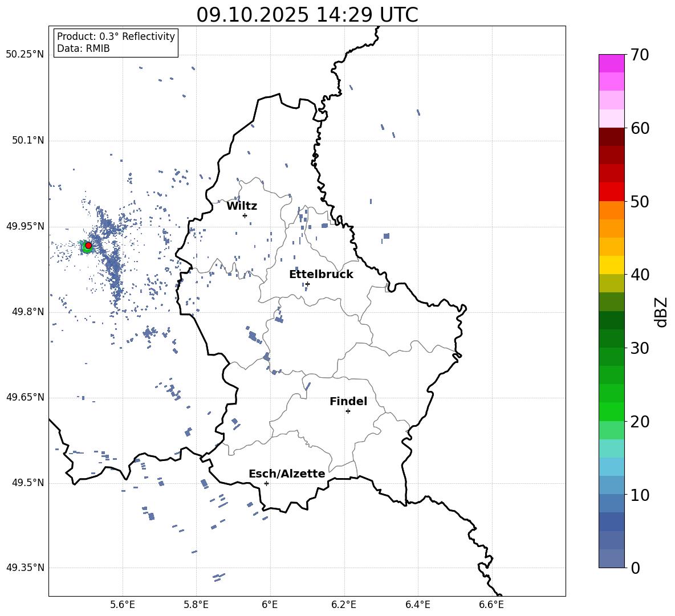Click the Ettelbruck station cross marker
This screenshot has height=616, width=675.
click(x=307, y=284)
